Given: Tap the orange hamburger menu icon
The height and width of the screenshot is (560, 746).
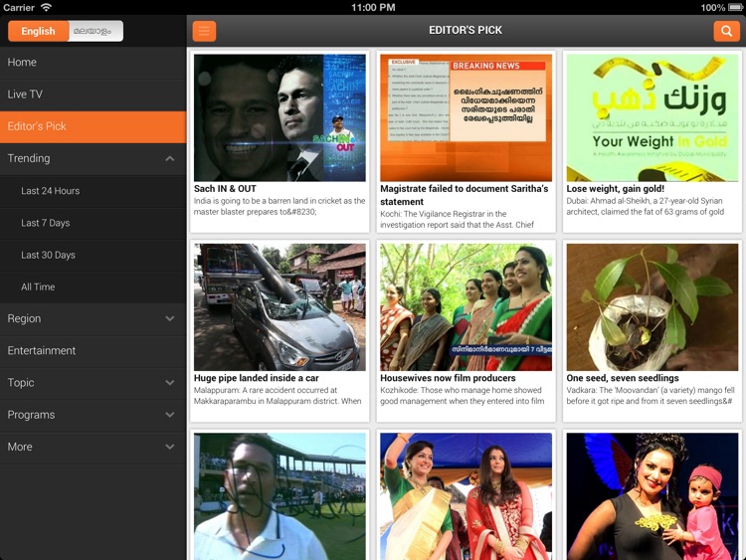Looking at the screenshot, I should point(204,31).
